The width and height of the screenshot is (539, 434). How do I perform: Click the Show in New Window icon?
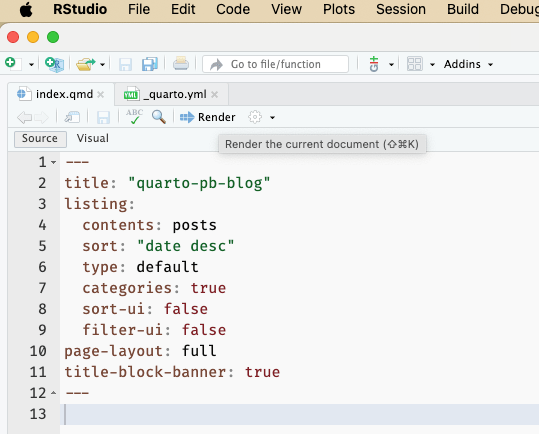point(72,118)
